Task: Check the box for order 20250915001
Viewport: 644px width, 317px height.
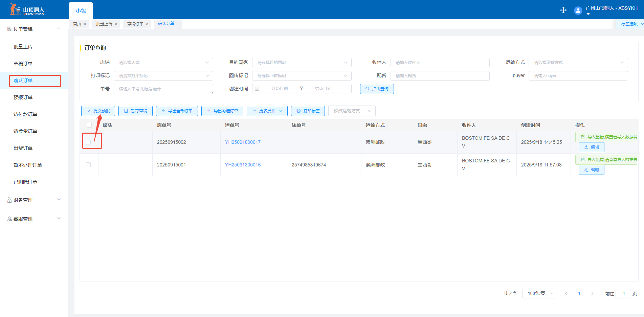Action: 88,165
